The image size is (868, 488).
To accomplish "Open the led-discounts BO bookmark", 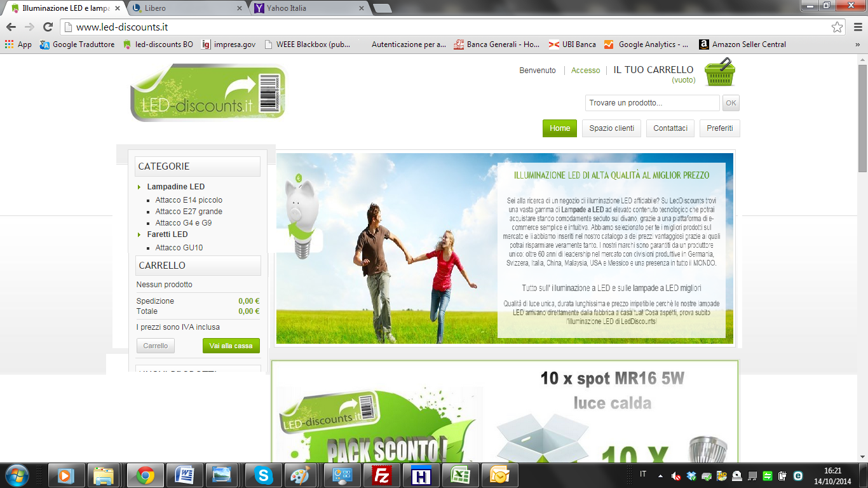I will (x=158, y=44).
